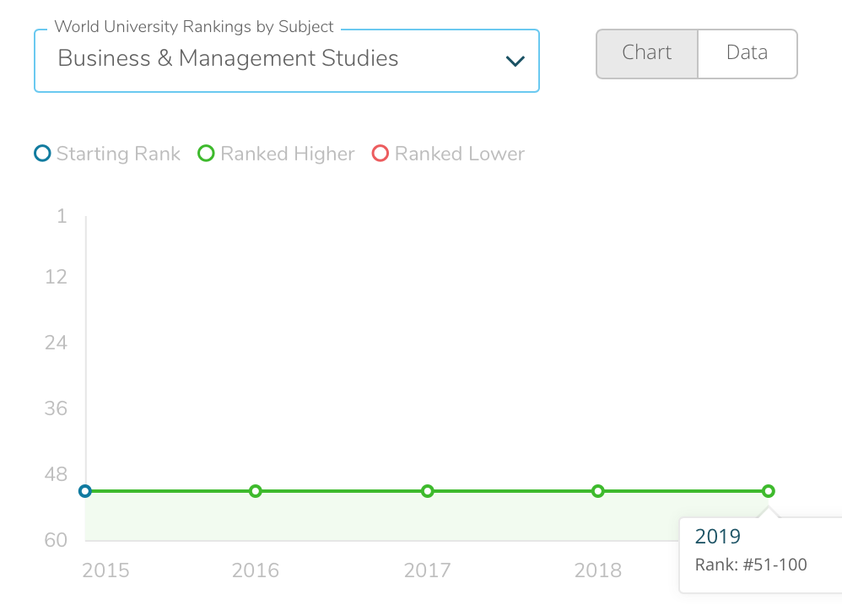Viewport: 842px width, 616px height.
Task: Switch to the Data tab
Action: 748,54
